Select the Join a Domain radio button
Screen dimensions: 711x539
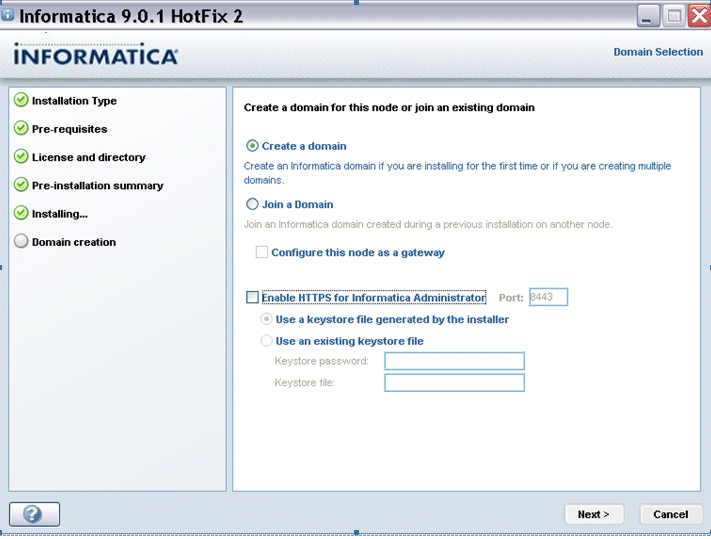(x=252, y=204)
